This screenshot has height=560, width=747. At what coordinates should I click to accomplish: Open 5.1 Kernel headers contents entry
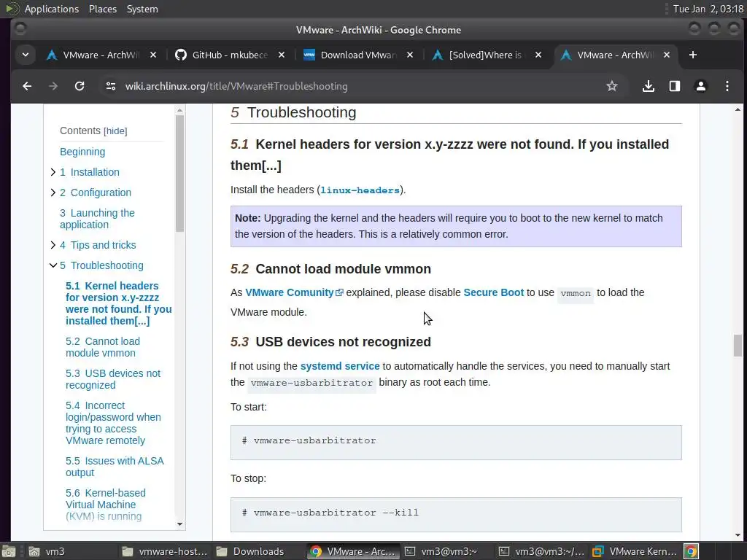point(119,303)
